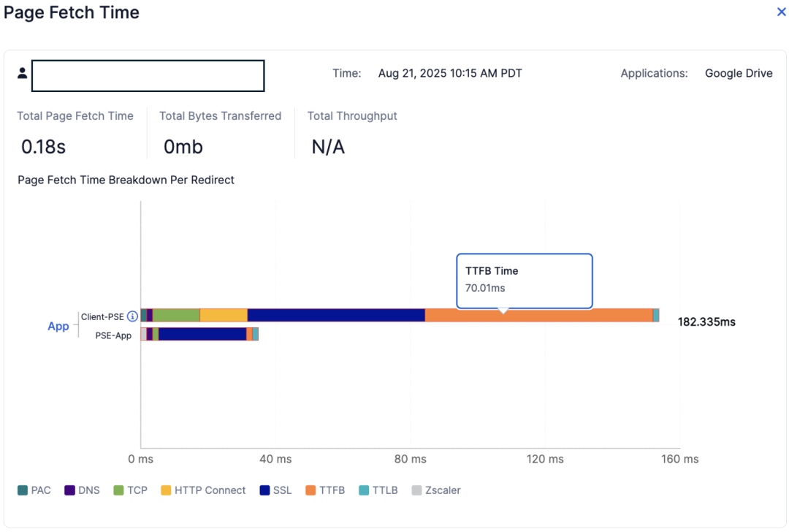This screenshot has width=789, height=532.
Task: Click the Zscaler legend icon
Action: click(417, 490)
